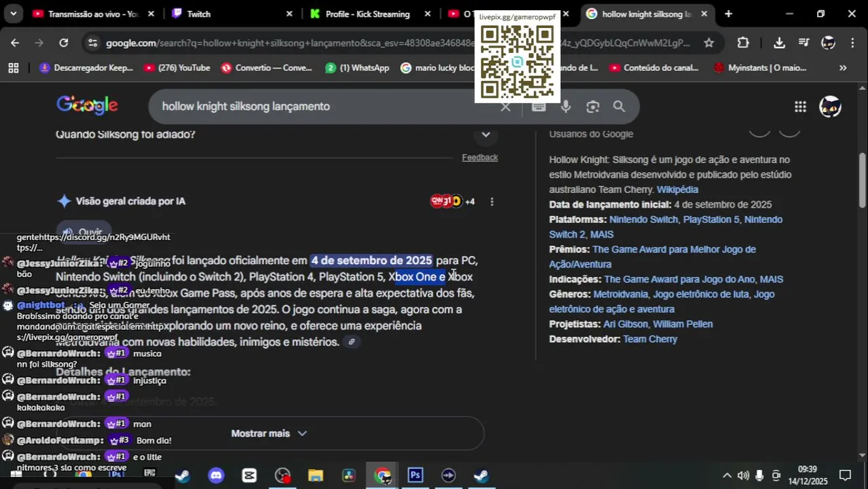Go to the Google homepage logo
Image resolution: width=868 pixels, height=489 pixels.
[x=87, y=105]
